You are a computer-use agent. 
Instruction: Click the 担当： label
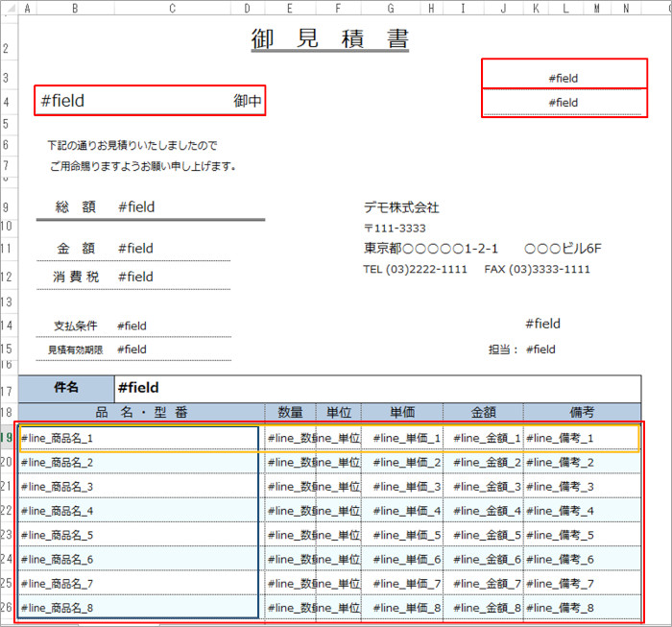pos(503,350)
